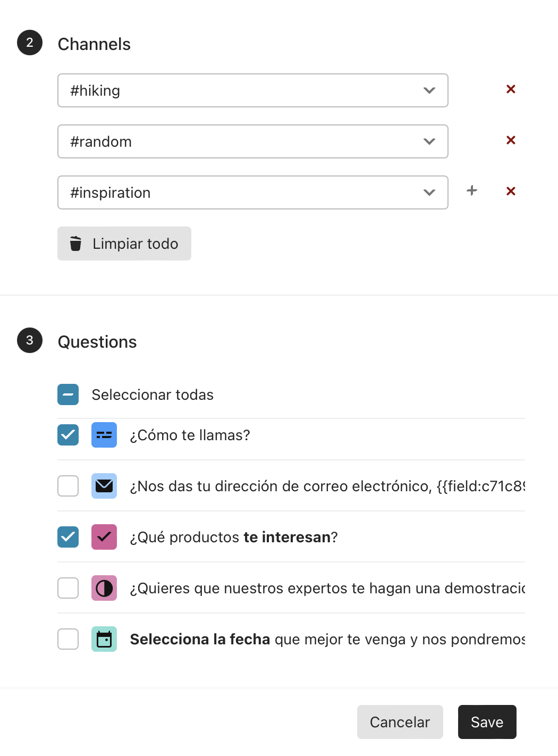This screenshot has height=756, width=558.
Task: Expand the #random channel dropdown
Action: (253, 141)
